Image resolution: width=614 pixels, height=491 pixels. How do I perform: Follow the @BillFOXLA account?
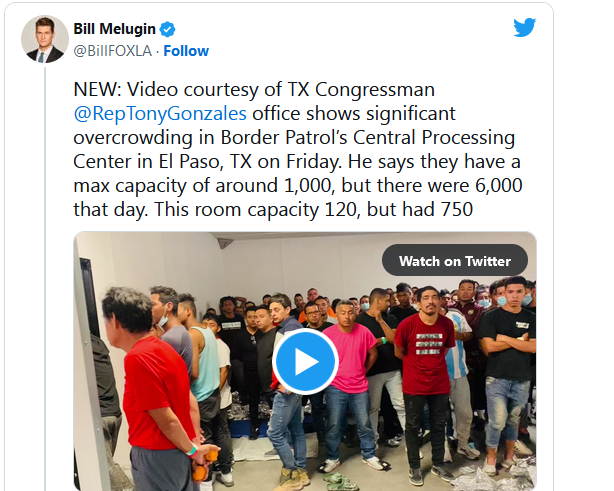click(x=186, y=51)
